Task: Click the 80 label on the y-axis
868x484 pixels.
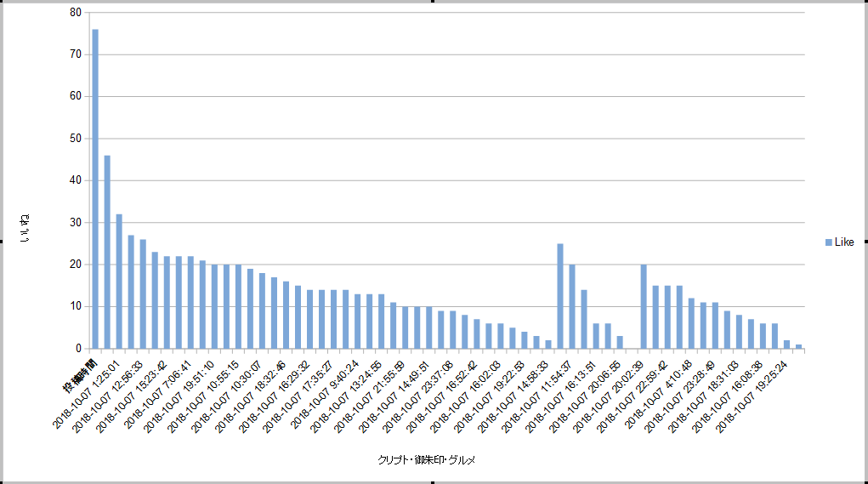Action: (75, 13)
